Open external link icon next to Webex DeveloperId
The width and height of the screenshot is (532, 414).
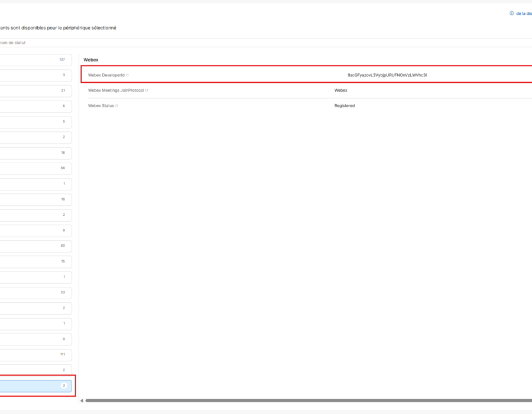pyautogui.click(x=127, y=75)
